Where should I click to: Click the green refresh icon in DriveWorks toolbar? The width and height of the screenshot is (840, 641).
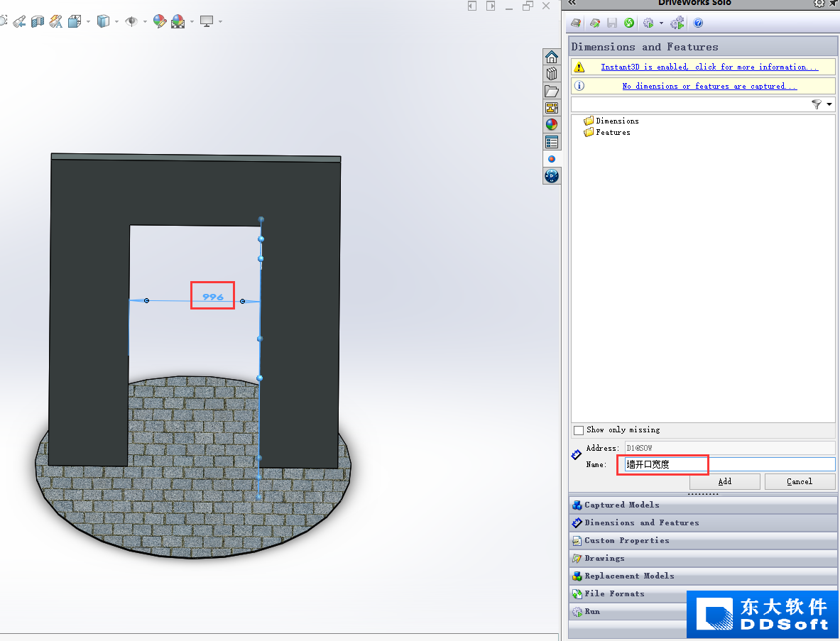pos(629,23)
